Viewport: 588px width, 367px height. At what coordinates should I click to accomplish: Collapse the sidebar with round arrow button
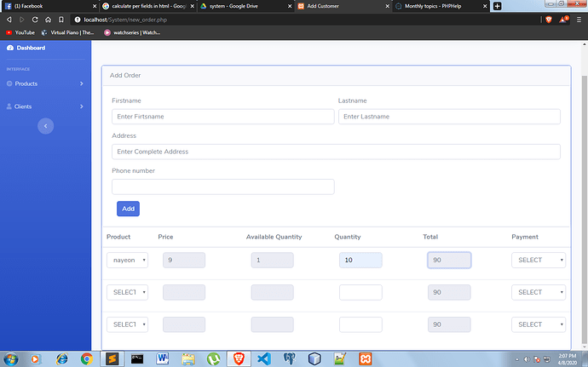point(45,126)
